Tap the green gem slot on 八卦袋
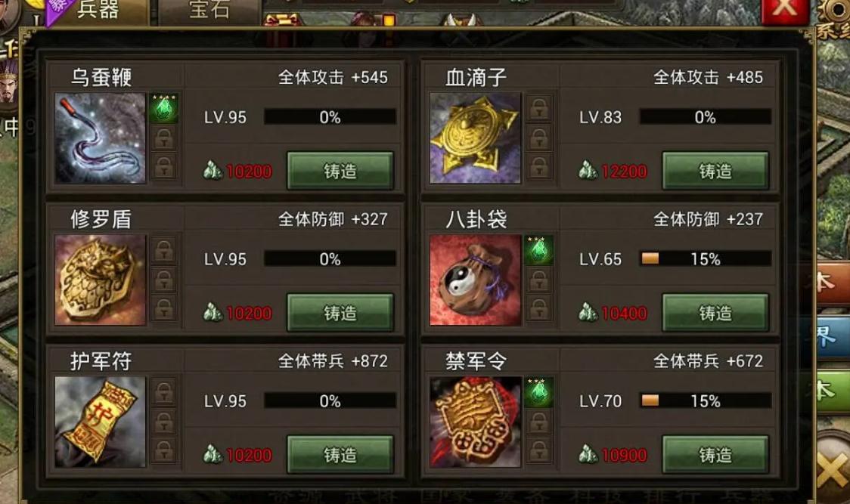This screenshot has height=504, width=850. pyautogui.click(x=538, y=250)
